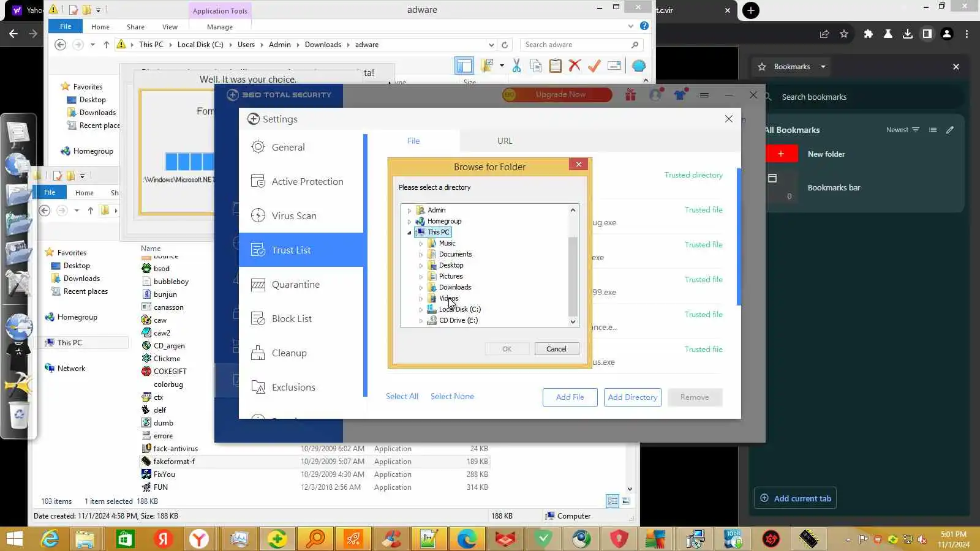The height and width of the screenshot is (551, 980).
Task: Open Windows Store from the taskbar
Action: pos(126,539)
